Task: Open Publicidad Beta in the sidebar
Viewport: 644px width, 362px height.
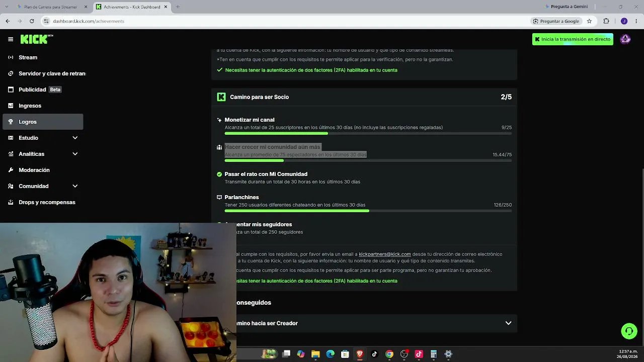Action: click(x=43, y=89)
